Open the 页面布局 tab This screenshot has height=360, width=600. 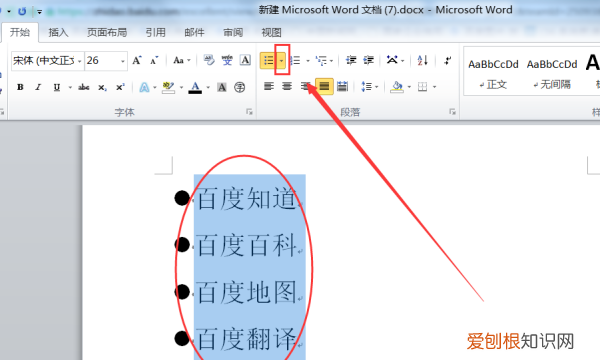(x=107, y=33)
